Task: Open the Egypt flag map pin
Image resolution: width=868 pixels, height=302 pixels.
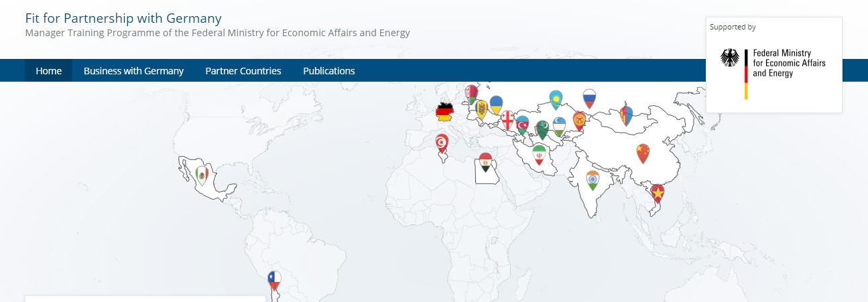Action: click(485, 161)
